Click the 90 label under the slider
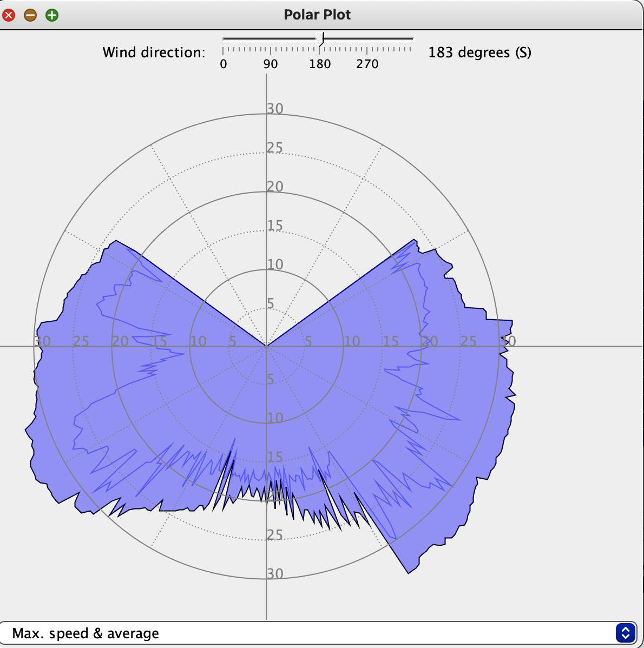 (x=271, y=64)
